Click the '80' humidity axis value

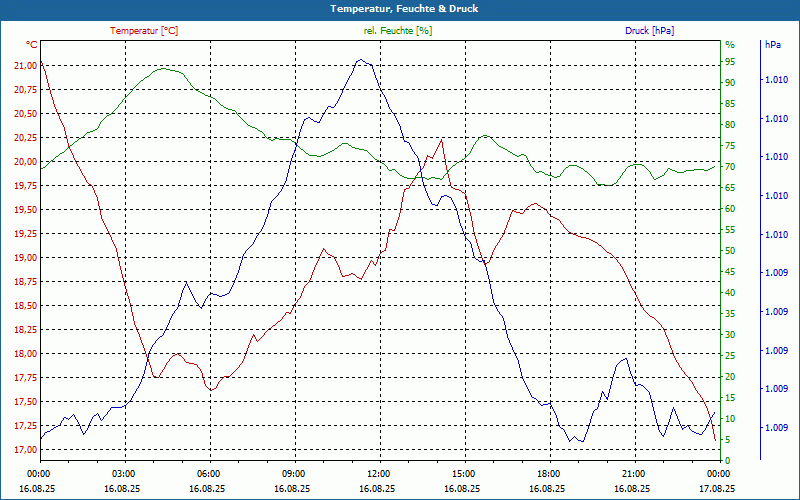pos(730,124)
